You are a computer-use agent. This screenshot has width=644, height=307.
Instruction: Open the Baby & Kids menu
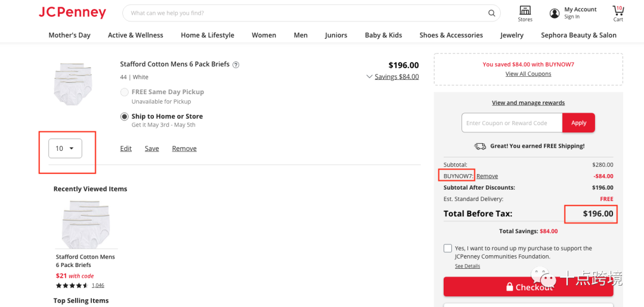[383, 35]
